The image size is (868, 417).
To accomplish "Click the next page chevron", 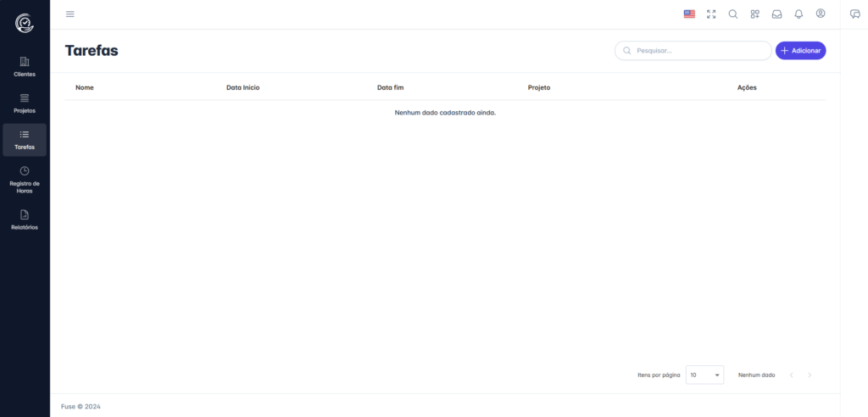I will click(810, 375).
